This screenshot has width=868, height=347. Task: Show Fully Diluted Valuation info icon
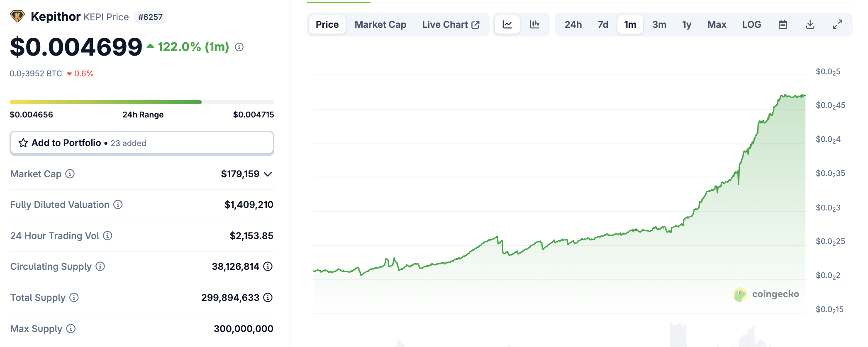pos(118,205)
